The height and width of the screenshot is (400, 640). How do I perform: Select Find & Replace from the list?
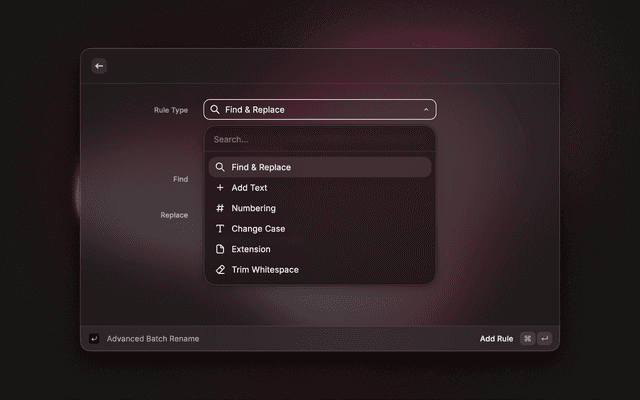point(261,167)
